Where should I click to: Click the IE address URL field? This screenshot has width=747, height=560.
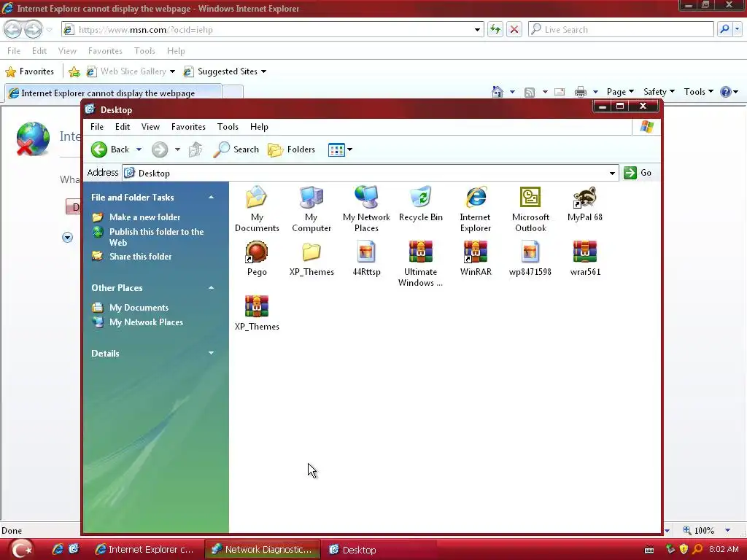point(273,29)
